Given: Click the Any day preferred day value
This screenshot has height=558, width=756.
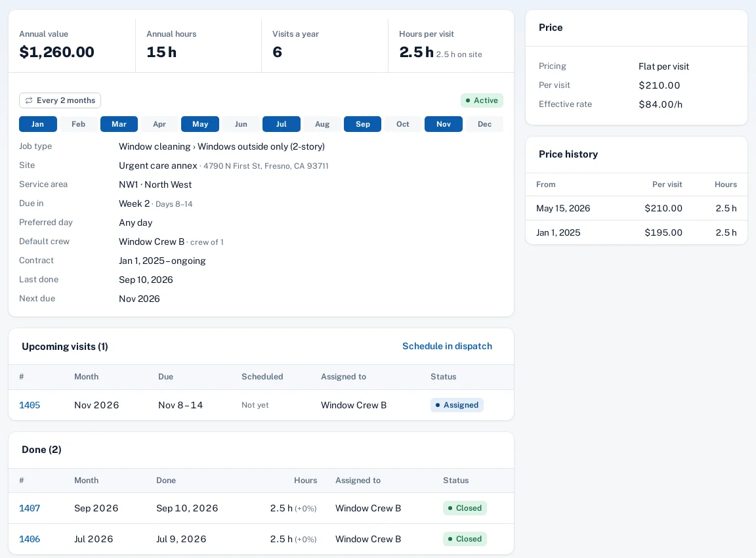Looking at the screenshot, I should coord(135,223).
